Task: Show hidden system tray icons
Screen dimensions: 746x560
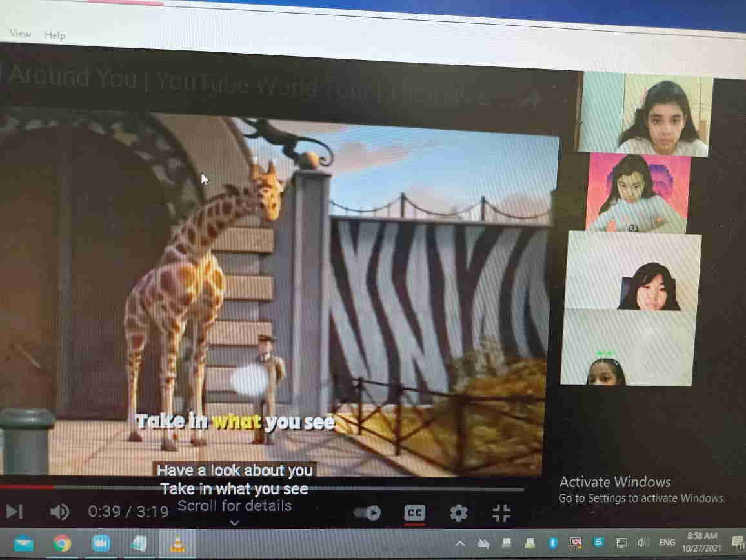Action: (x=460, y=543)
